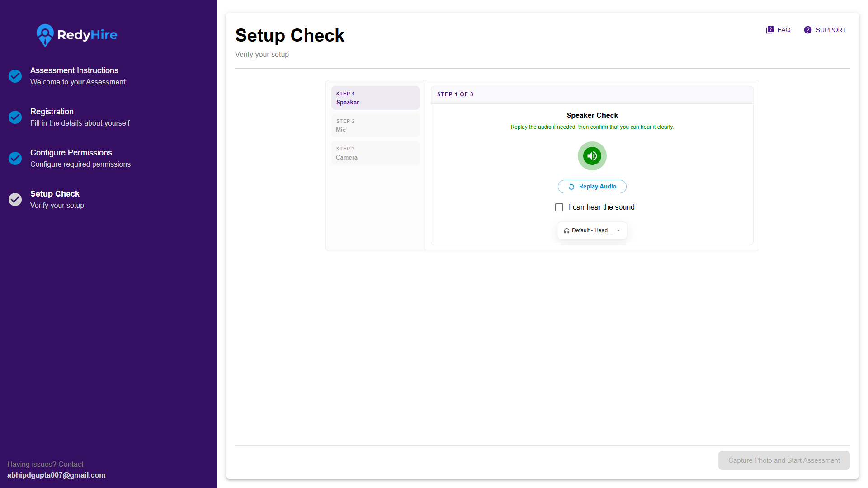Image resolution: width=868 pixels, height=488 pixels.
Task: Open the FAQ link
Action: point(778,30)
